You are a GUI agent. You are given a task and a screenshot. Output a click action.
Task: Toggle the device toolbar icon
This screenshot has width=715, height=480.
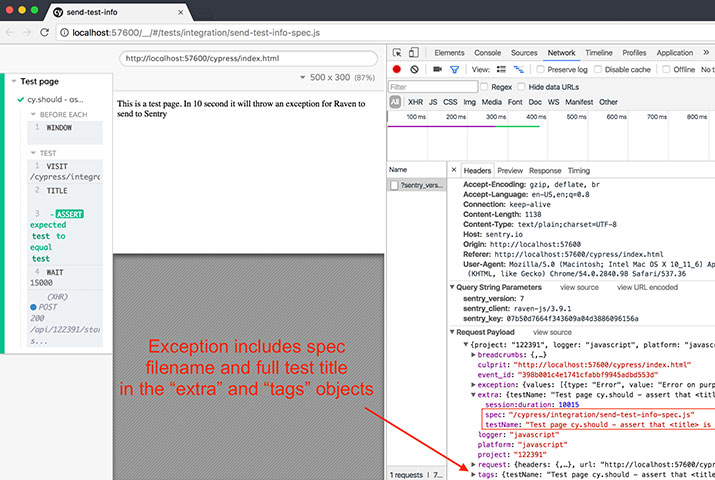(415, 53)
